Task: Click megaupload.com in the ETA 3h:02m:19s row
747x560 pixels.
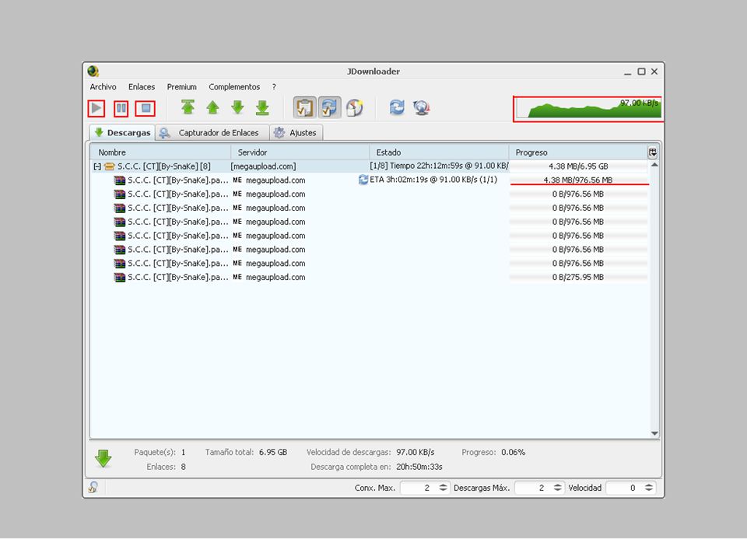Action: tap(275, 180)
